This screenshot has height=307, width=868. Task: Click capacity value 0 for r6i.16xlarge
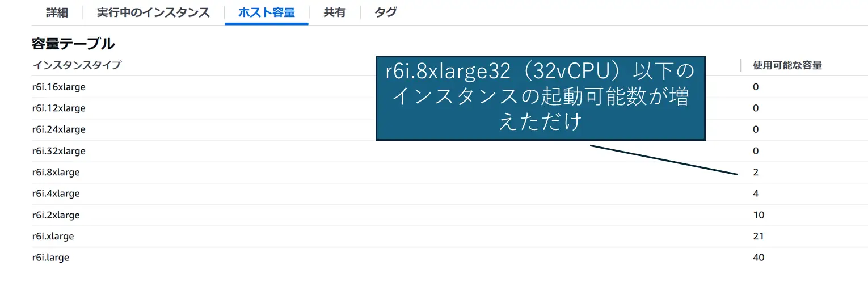(756, 87)
